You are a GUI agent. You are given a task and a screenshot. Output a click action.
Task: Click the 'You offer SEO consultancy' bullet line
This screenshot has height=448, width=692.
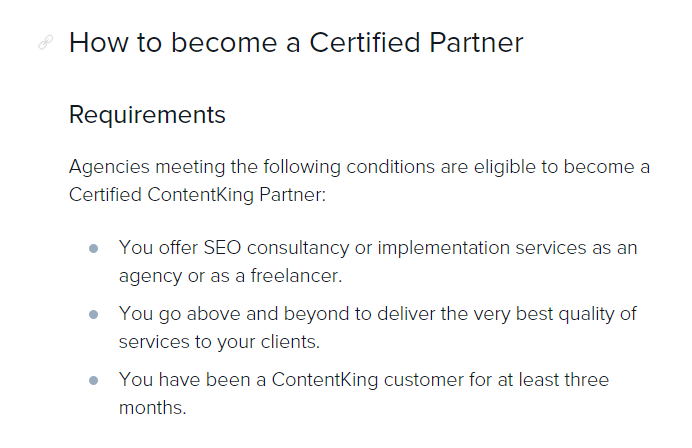pyautogui.click(x=378, y=248)
